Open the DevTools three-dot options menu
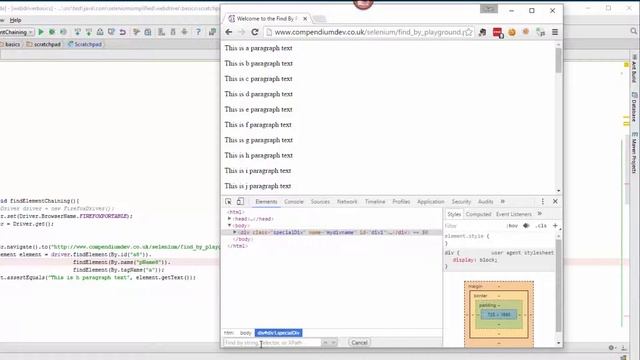This screenshot has width=640, height=360. (542, 201)
